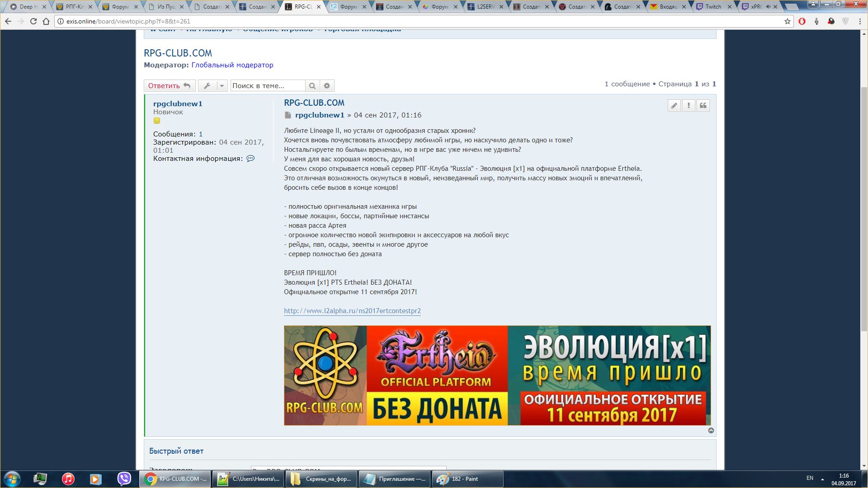The image size is (868, 488).
Task: Open the Скрины_на_фор folder taskbar window
Action: pos(321,479)
